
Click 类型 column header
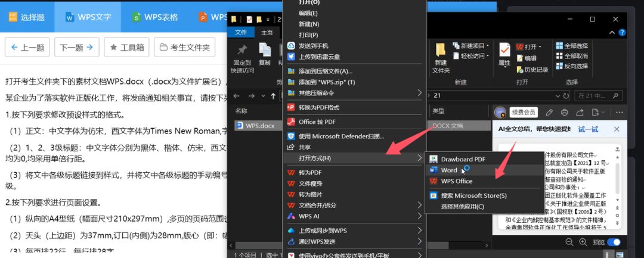439,111
